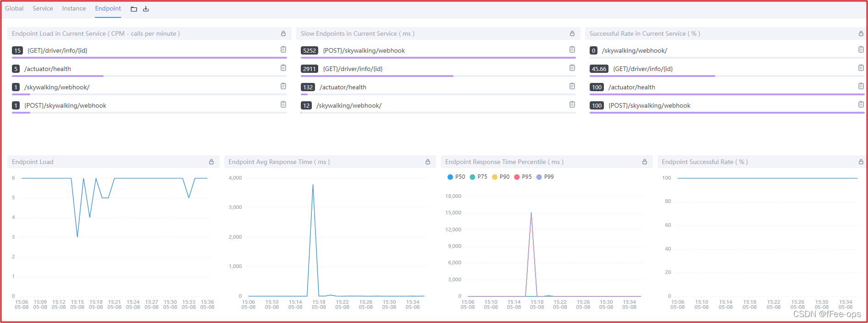This screenshot has height=323, width=868.
Task: Select /skywalking/webhook/ at 12 ms
Action: click(x=349, y=105)
